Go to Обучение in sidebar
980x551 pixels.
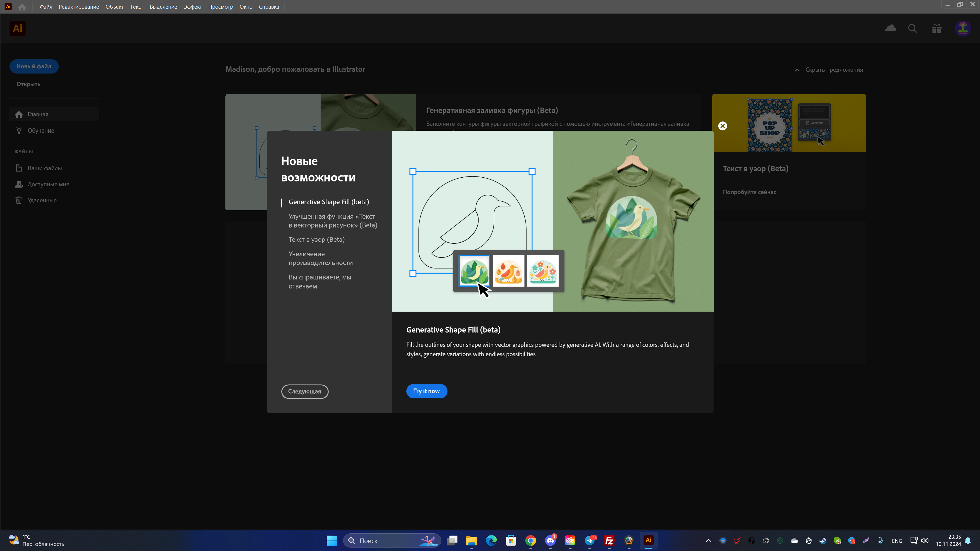54,130
